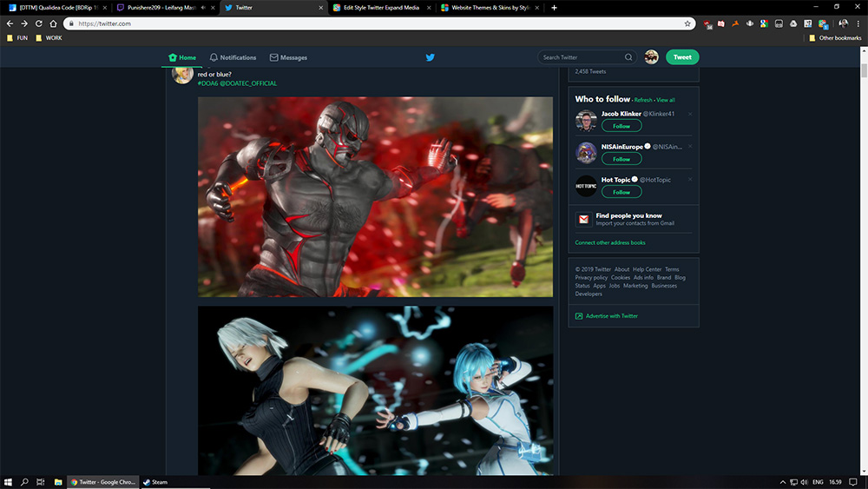The width and height of the screenshot is (868, 489).
Task: Click Find people you know
Action: [628, 215]
